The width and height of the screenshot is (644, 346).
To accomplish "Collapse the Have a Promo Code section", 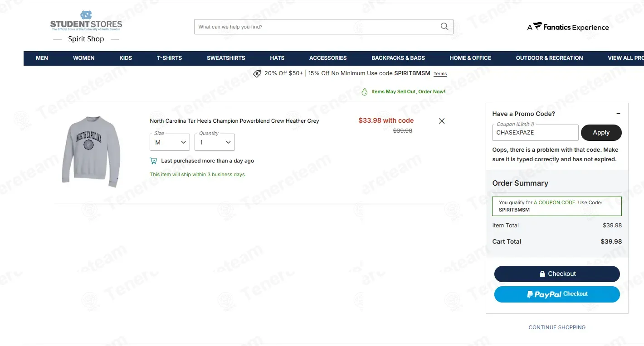I will point(618,114).
